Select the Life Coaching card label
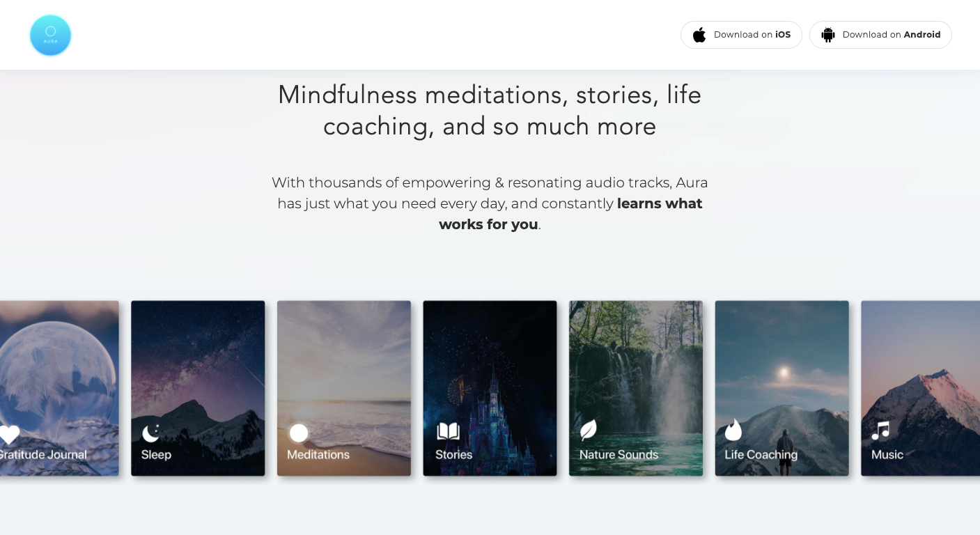The height and width of the screenshot is (535, 980). coord(761,455)
